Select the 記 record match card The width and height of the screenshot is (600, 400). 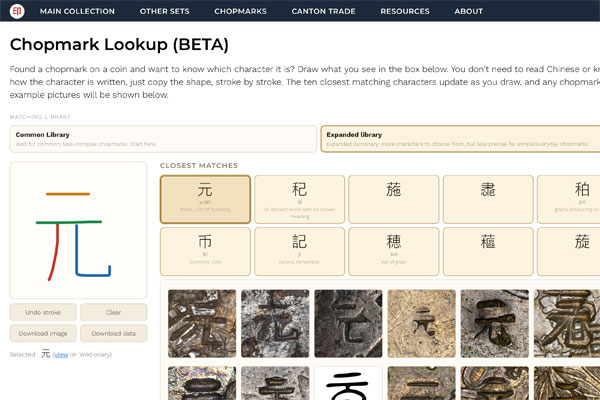pos(300,251)
